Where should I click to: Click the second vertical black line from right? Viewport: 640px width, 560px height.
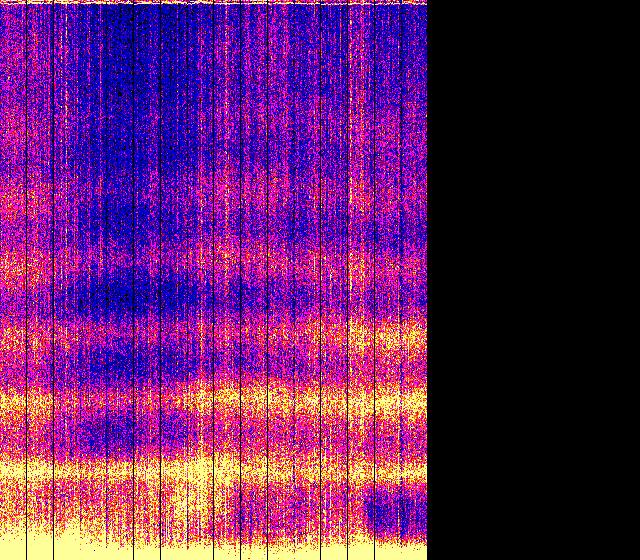[x=374, y=280]
